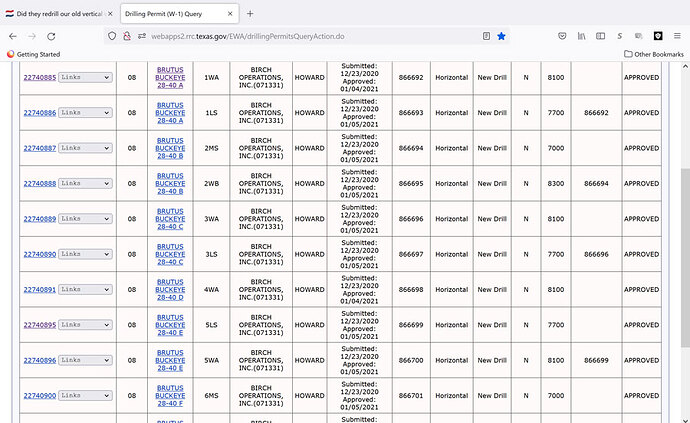690x423 pixels.
Task: Expand Links dropdown for permit 22740900
Action: (84, 396)
